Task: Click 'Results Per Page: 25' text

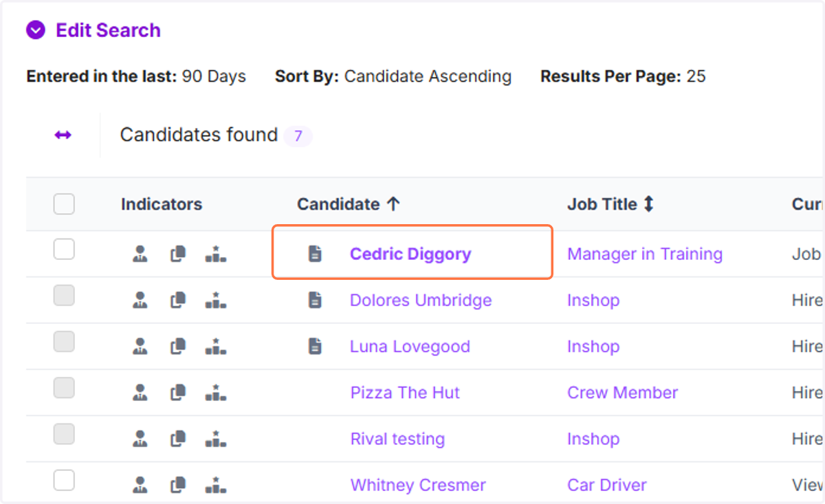Action: [x=623, y=76]
